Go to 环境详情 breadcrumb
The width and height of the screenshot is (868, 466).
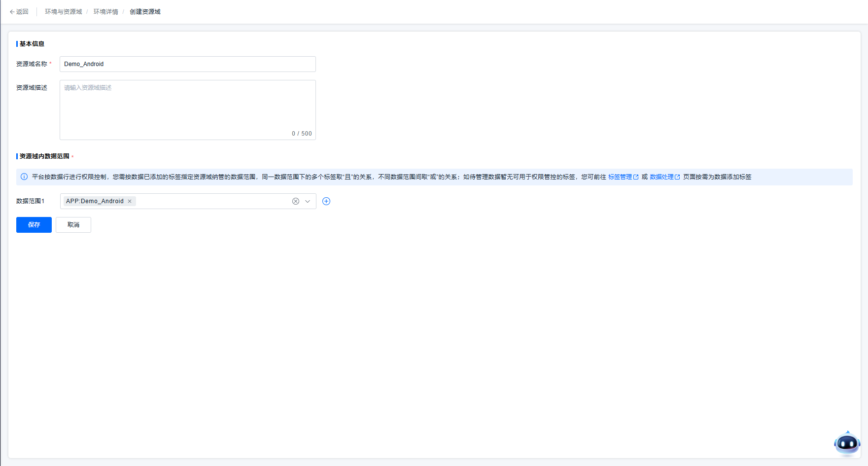105,12
